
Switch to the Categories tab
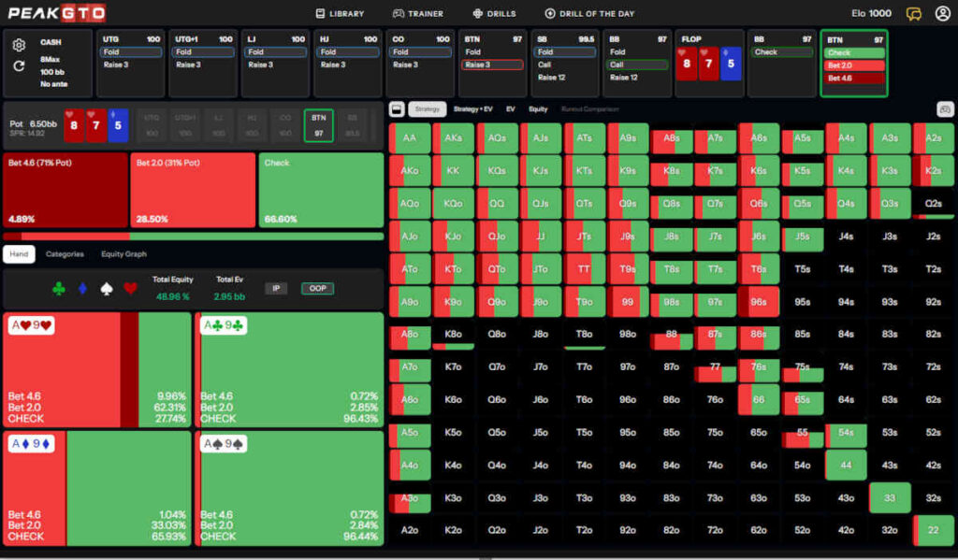[65, 254]
